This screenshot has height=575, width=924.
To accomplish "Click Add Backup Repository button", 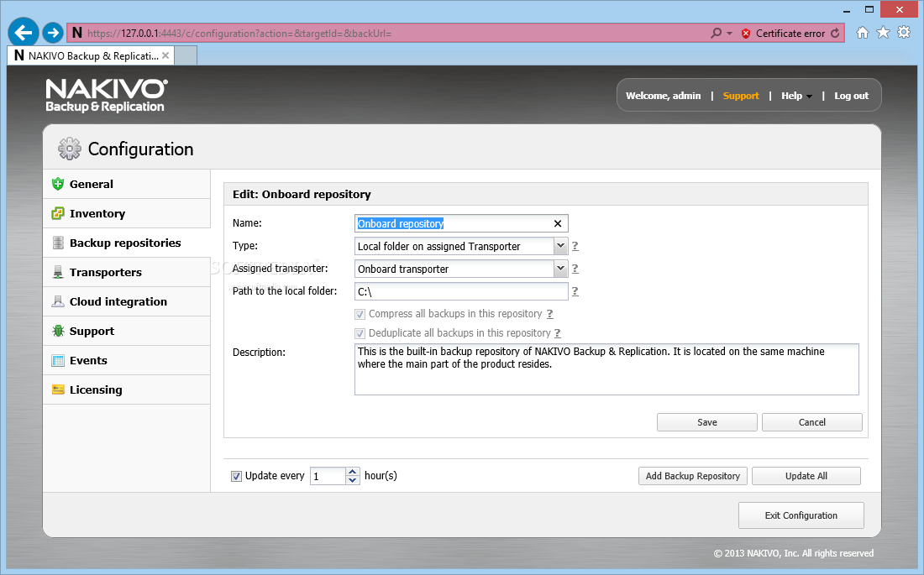I will pyautogui.click(x=693, y=476).
